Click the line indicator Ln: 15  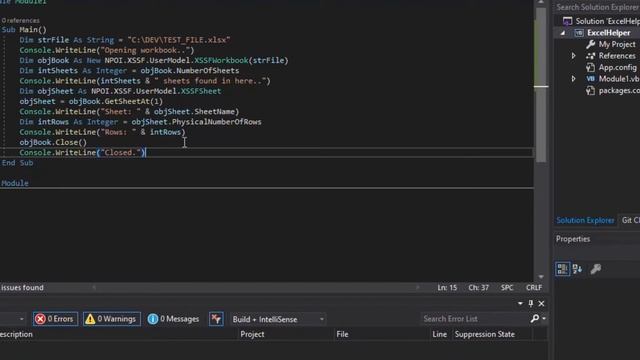[x=447, y=287]
